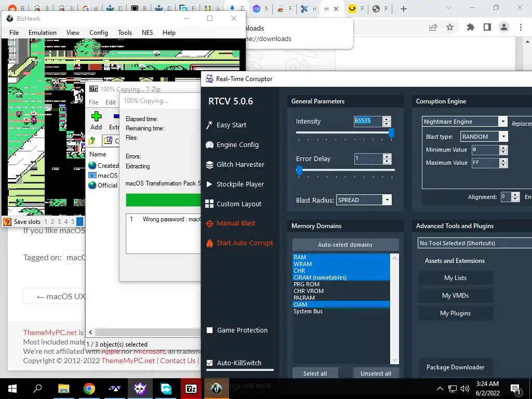Click the BizHawk save slots question icon

coord(7,222)
